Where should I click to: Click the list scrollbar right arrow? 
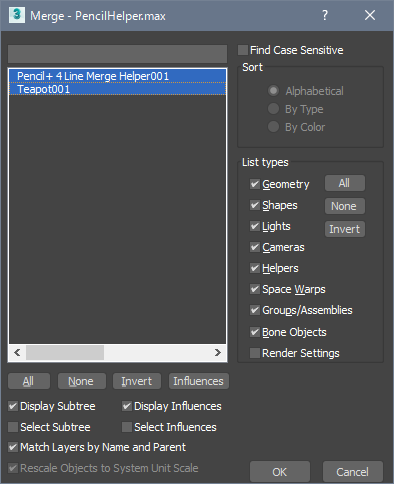218,352
